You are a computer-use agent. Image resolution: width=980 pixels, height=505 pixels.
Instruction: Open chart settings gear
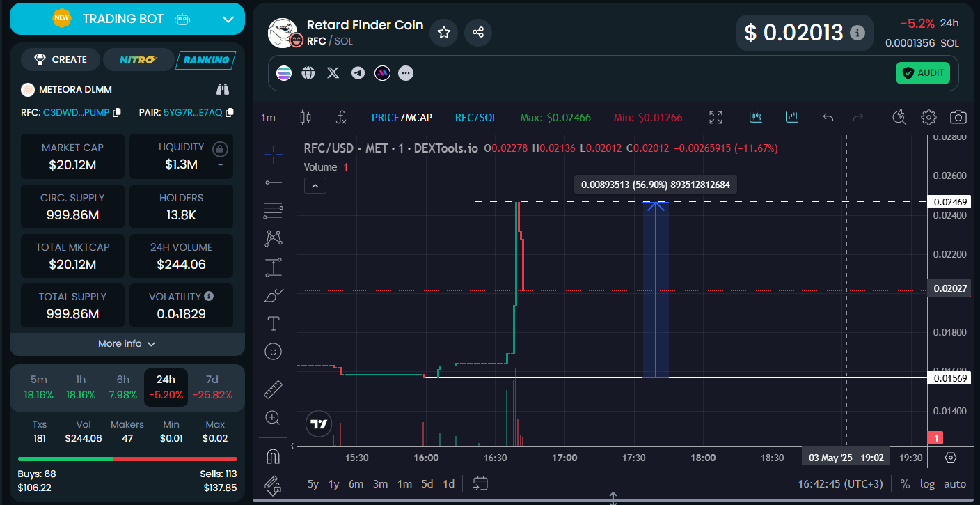(928, 117)
